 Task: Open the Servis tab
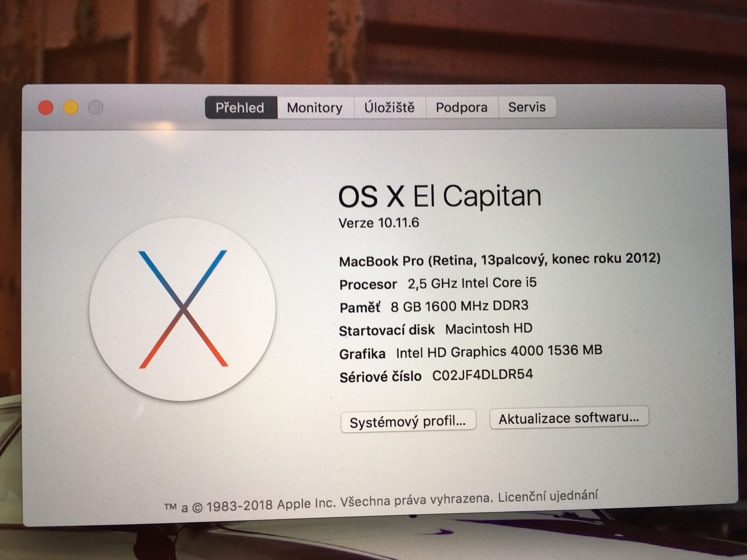click(527, 107)
